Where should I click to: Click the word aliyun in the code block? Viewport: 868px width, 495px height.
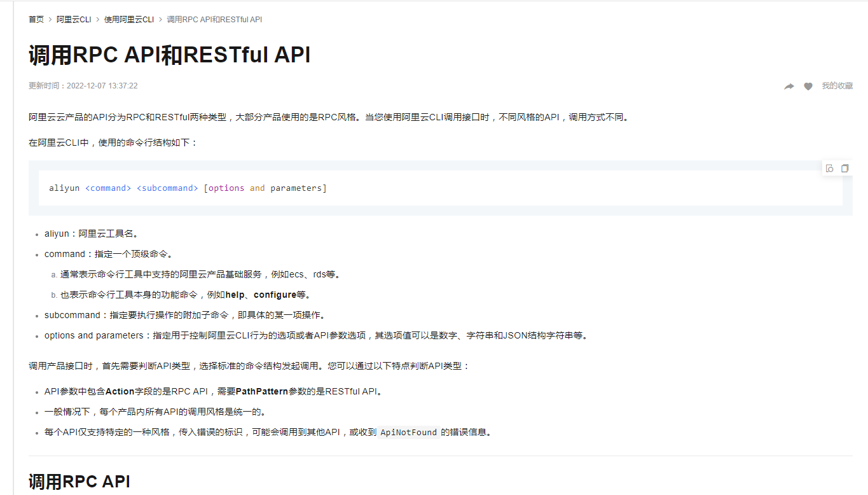pyautogui.click(x=64, y=188)
